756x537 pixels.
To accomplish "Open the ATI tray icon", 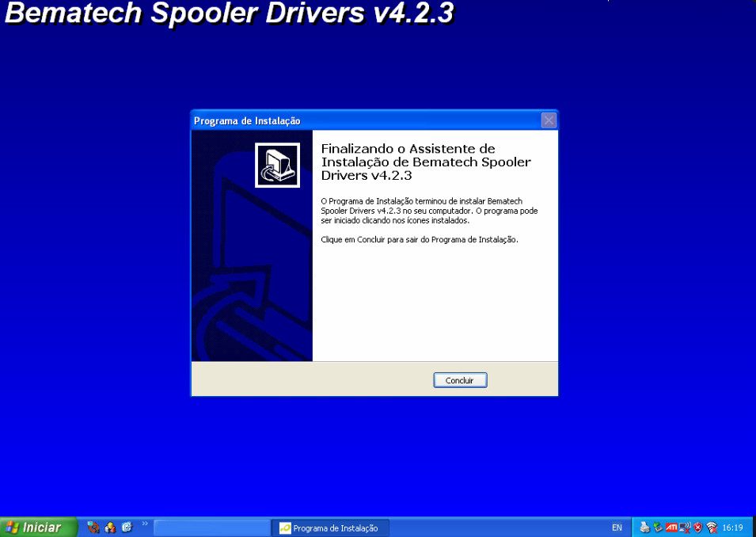I will coord(671,527).
